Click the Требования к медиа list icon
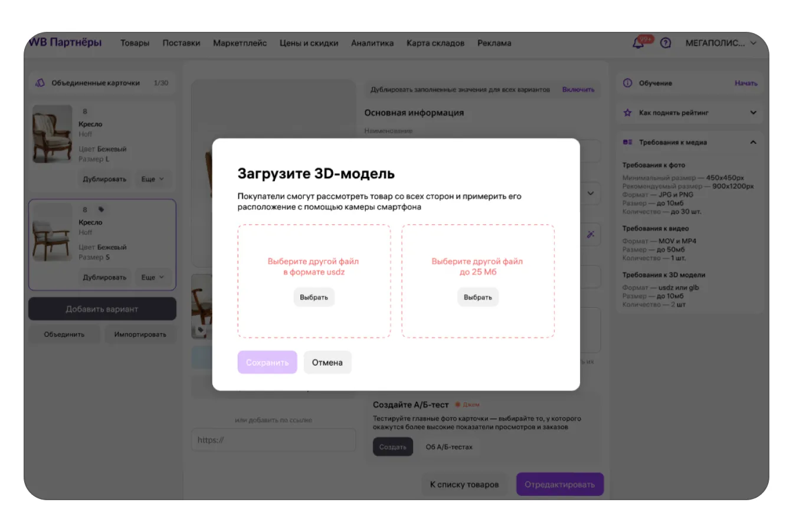793x532 pixels. pos(627,142)
